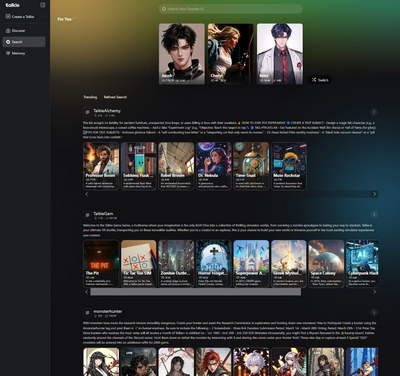Click the Switch shuffle button
400x376 pixels.
(x=320, y=80)
